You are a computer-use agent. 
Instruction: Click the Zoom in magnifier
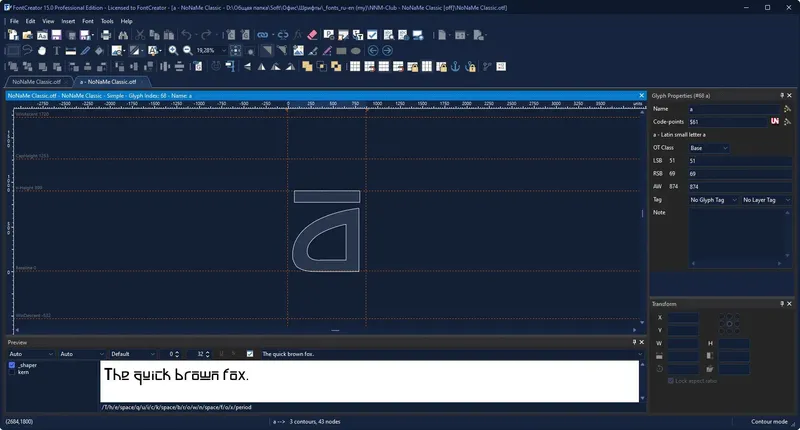coord(173,50)
